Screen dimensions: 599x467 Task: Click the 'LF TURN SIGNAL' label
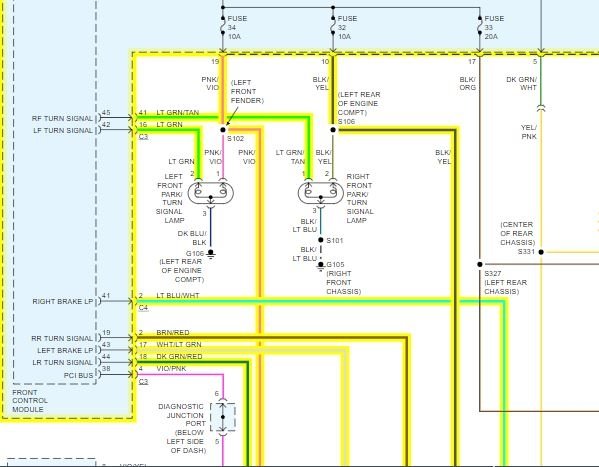[63, 130]
